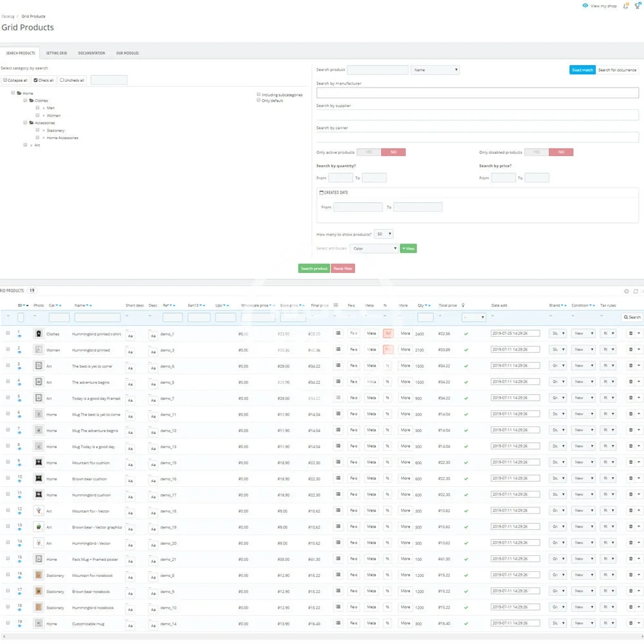Switch to the Setting Grid tab
The height and width of the screenshot is (644, 644).
(57, 53)
